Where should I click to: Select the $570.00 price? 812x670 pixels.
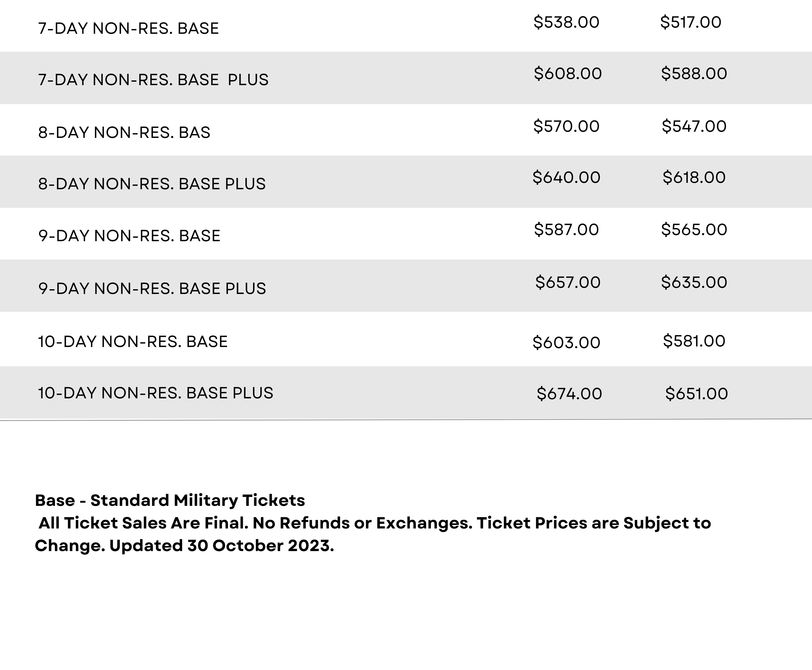click(566, 126)
